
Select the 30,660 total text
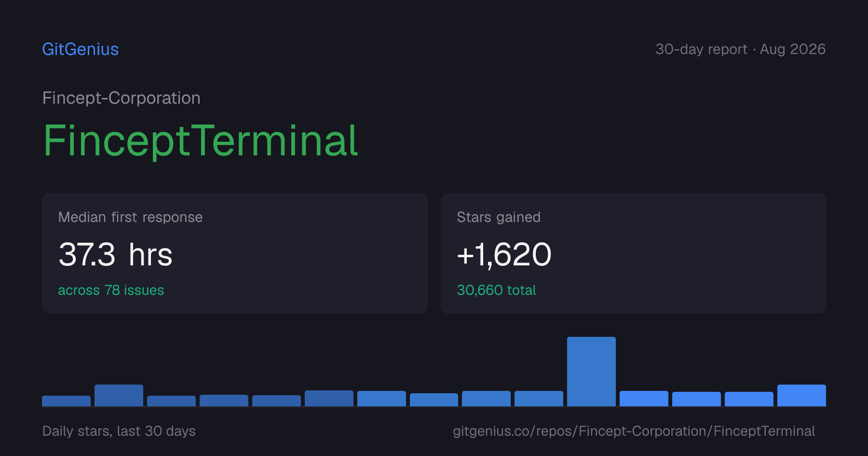point(496,290)
